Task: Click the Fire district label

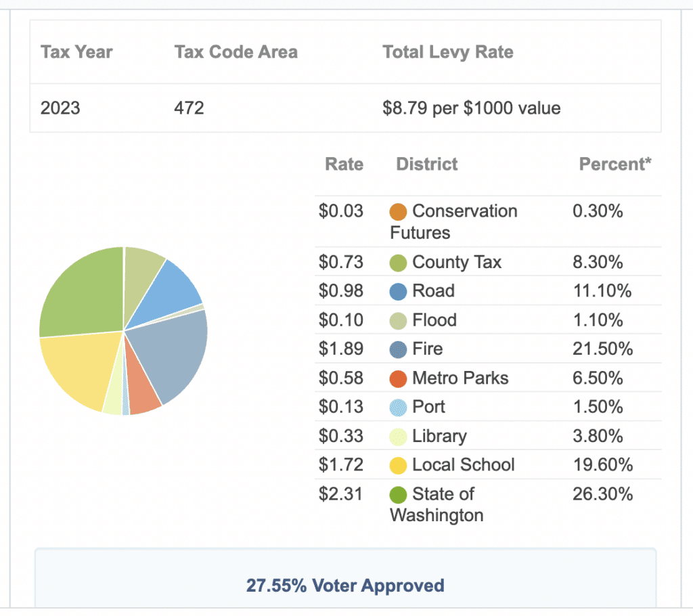Action: tap(428, 349)
